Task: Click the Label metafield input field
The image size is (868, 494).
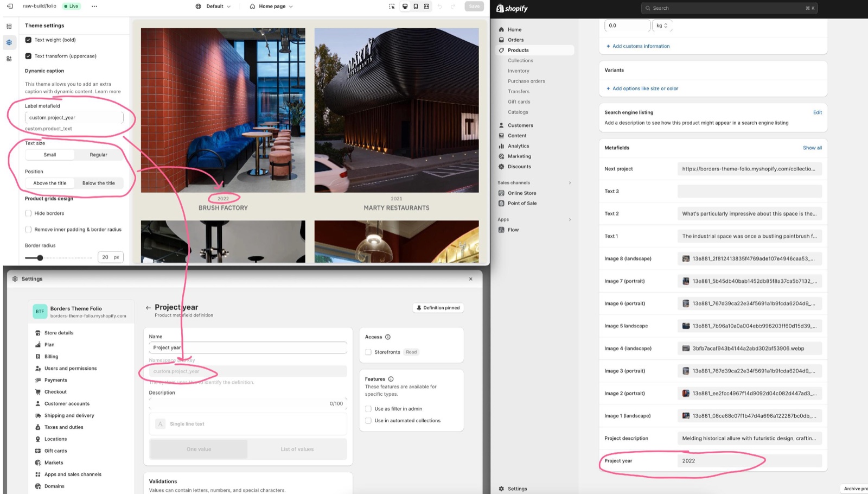Action: point(74,117)
